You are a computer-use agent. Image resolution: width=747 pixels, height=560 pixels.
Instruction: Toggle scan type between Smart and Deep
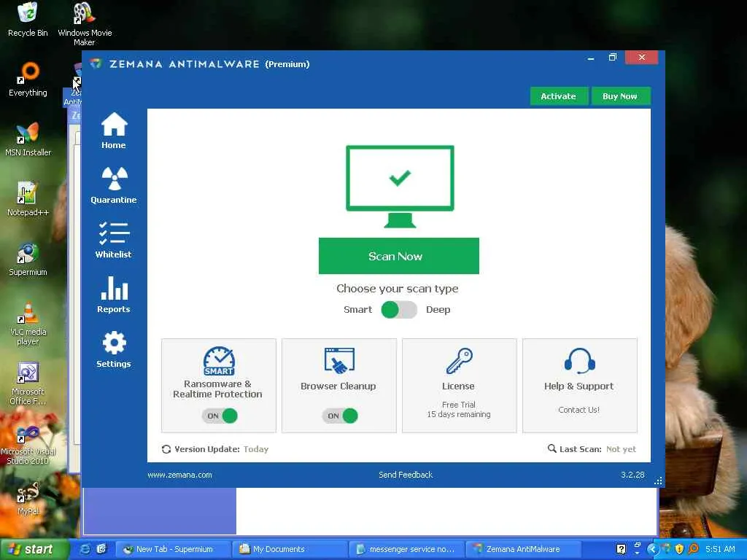(x=399, y=310)
